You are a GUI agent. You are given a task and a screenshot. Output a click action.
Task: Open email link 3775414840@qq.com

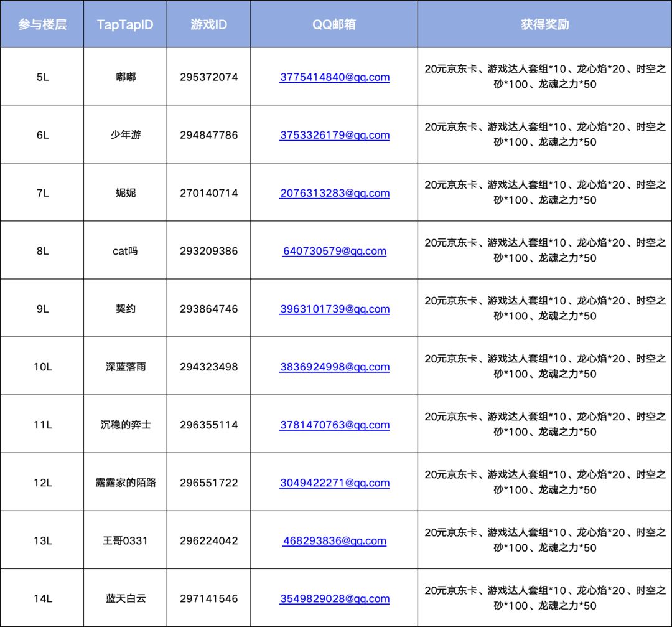click(x=334, y=77)
